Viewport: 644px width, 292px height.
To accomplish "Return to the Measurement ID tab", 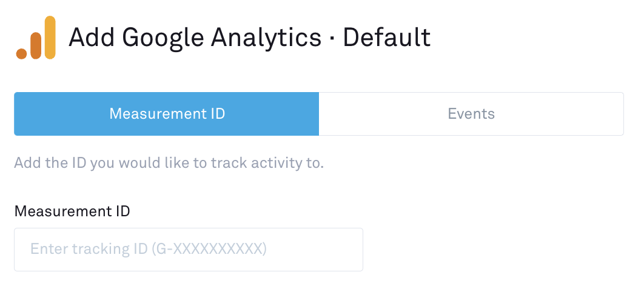I will (167, 114).
